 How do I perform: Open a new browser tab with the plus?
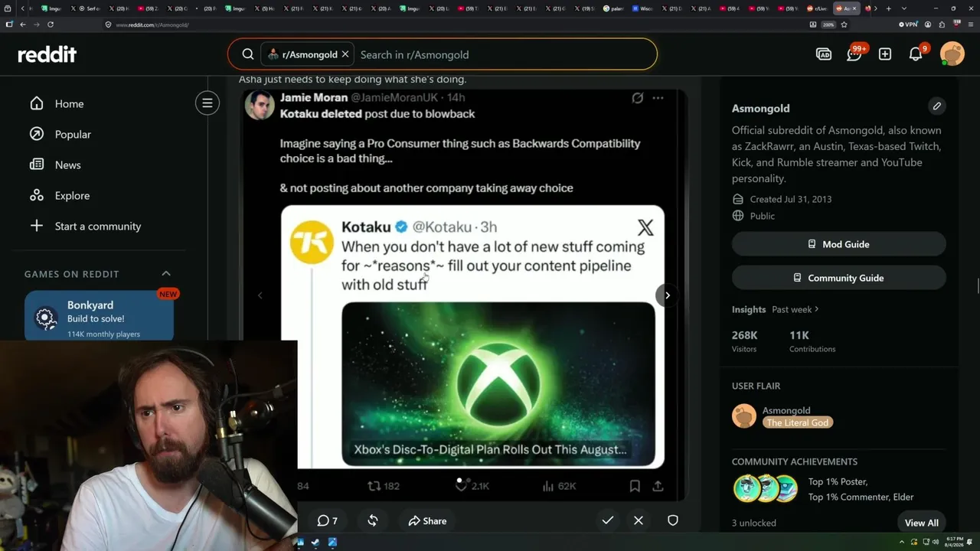888,8
